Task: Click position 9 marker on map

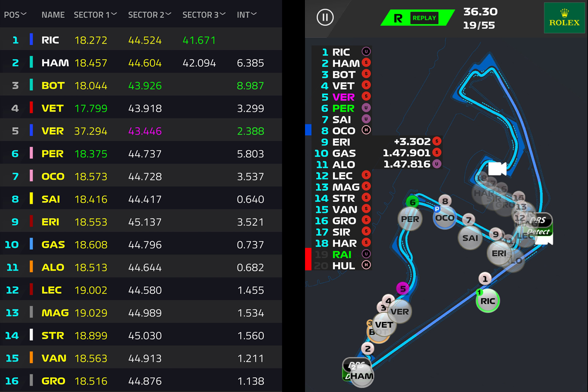Action: [496, 234]
